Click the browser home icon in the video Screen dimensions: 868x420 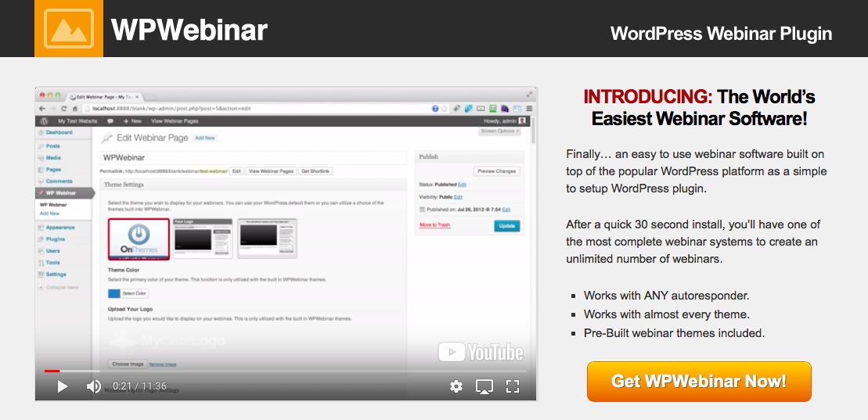75,109
